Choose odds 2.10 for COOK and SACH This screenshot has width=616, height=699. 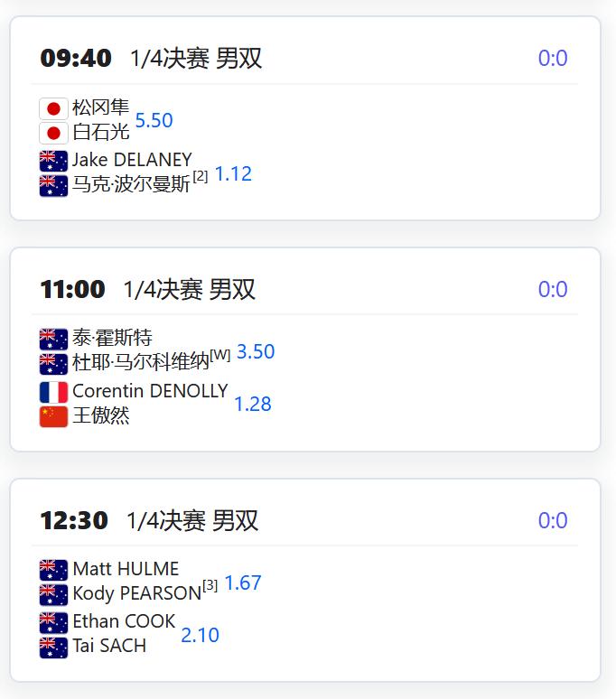coord(200,635)
